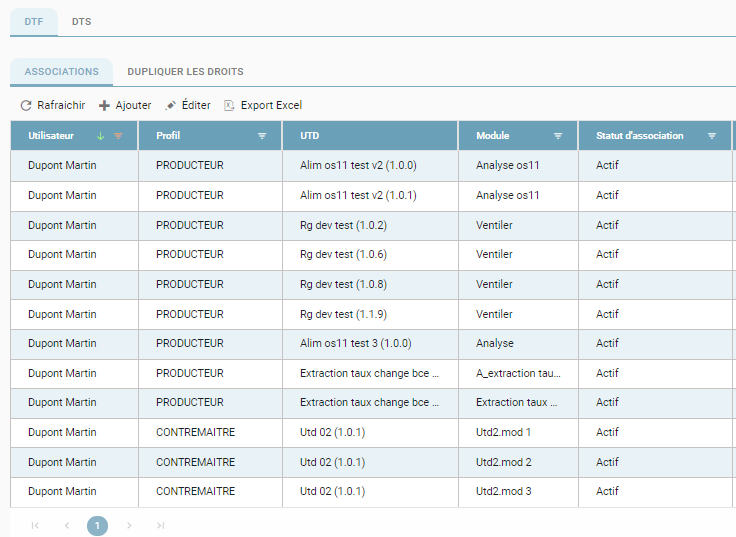736x537 pixels.
Task: Sort by the Module column header
Action: click(492, 136)
